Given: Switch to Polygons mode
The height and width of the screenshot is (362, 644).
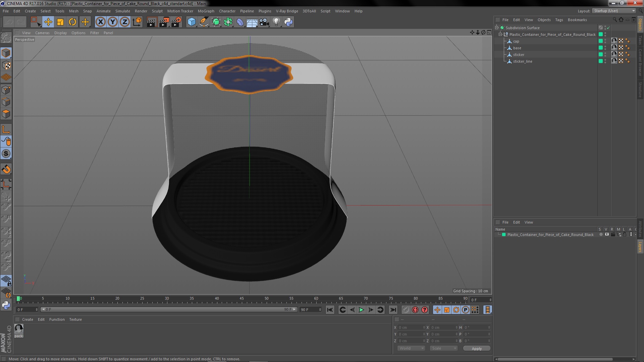Looking at the screenshot, I should click(x=6, y=114).
